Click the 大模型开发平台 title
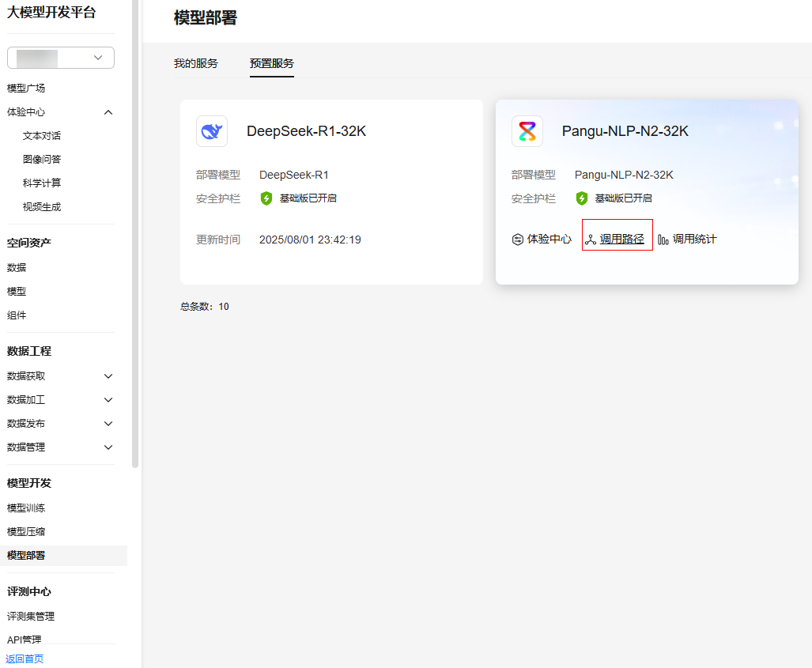 (51, 13)
